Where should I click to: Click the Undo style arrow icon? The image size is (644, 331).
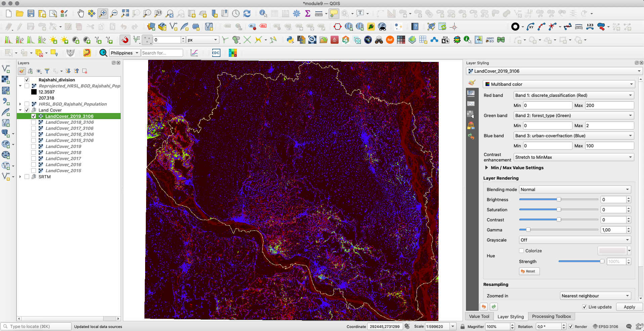[484, 306]
